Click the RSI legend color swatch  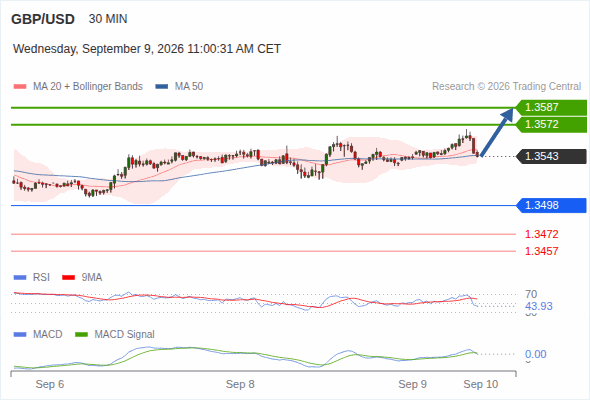(20, 278)
